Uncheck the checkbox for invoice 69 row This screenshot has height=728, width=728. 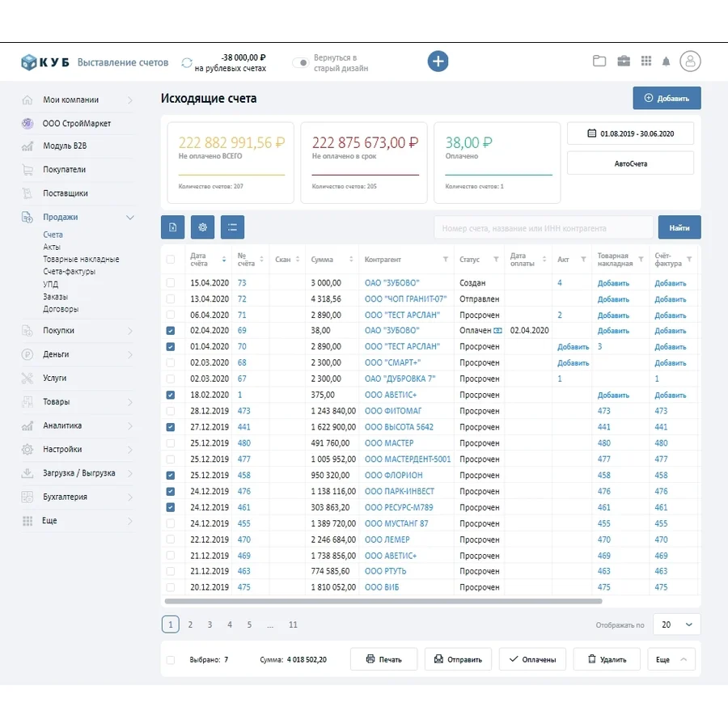tap(170, 331)
